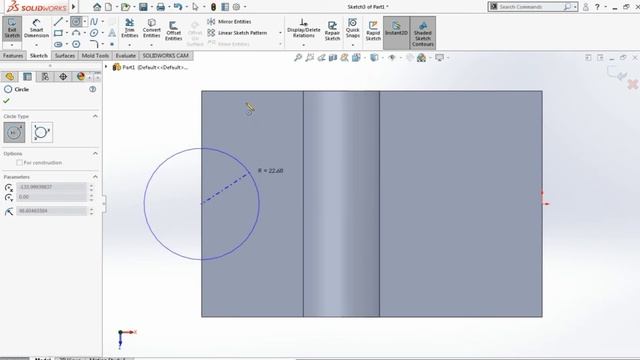This screenshot has width=640, height=360.
Task: Switch to the Evaluate tab
Action: [125, 56]
